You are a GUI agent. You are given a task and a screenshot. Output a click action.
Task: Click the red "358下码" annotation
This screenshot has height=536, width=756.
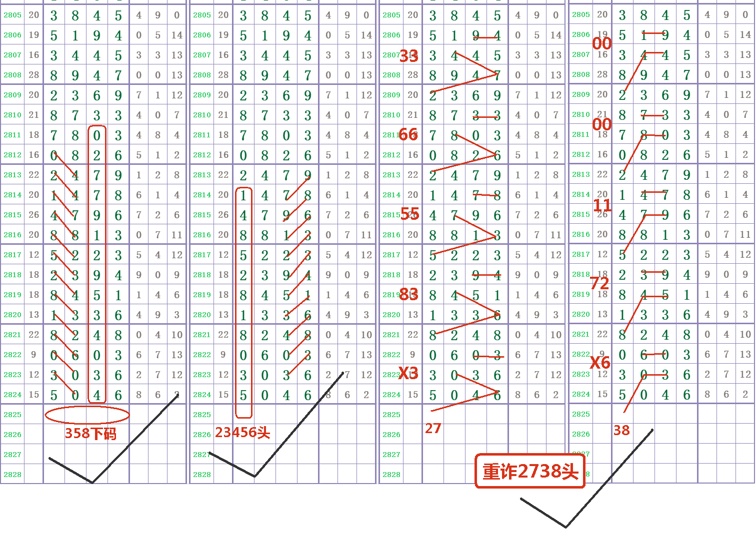(90, 433)
